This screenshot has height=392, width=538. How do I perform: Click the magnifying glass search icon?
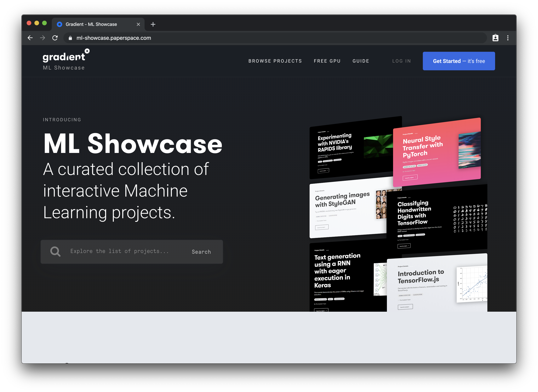[55, 252]
